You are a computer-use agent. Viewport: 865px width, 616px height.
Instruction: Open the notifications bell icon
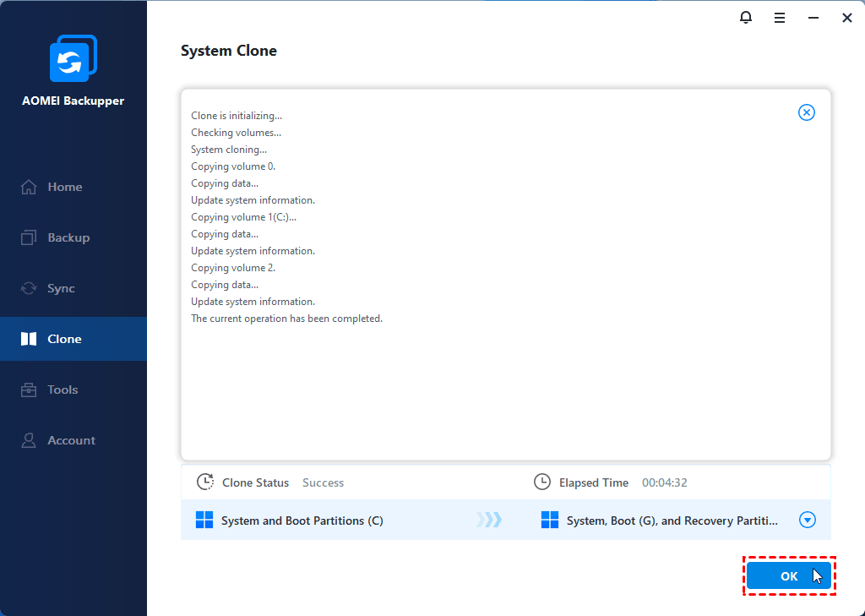click(x=746, y=18)
